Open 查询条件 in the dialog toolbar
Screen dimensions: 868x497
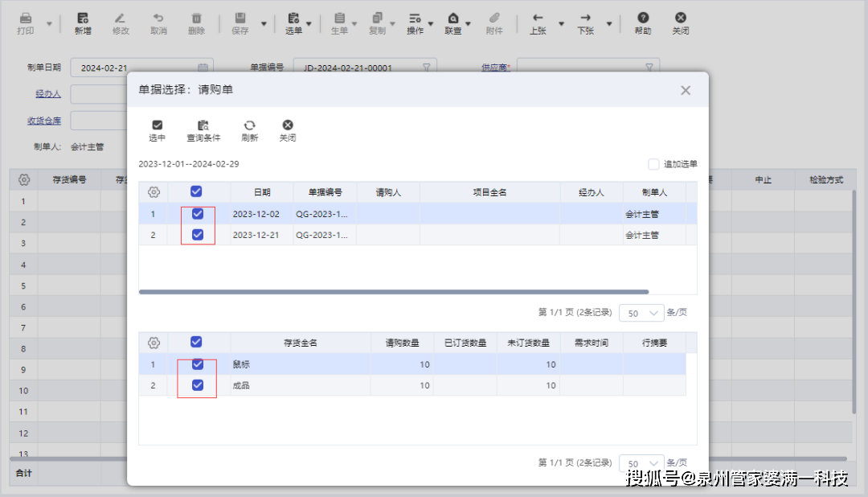203,131
